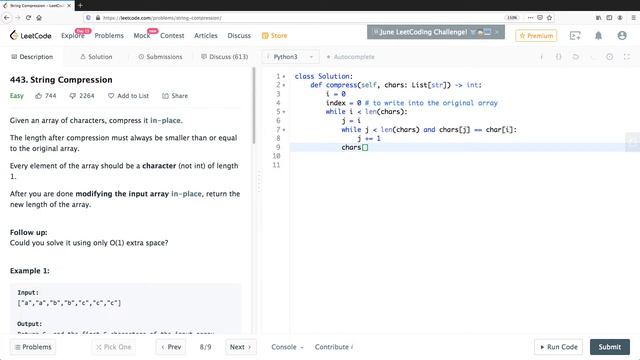
Task: Switch to the Description tab
Action: [32, 57]
